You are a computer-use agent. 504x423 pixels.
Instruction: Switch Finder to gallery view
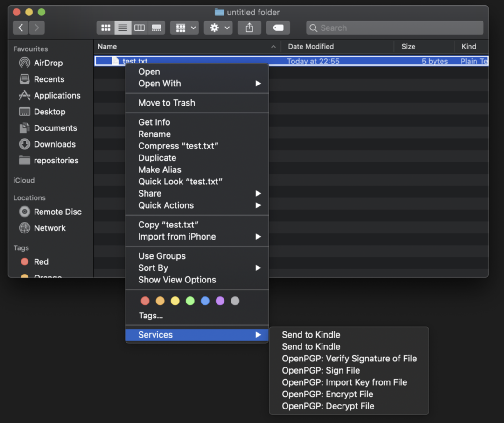click(156, 28)
